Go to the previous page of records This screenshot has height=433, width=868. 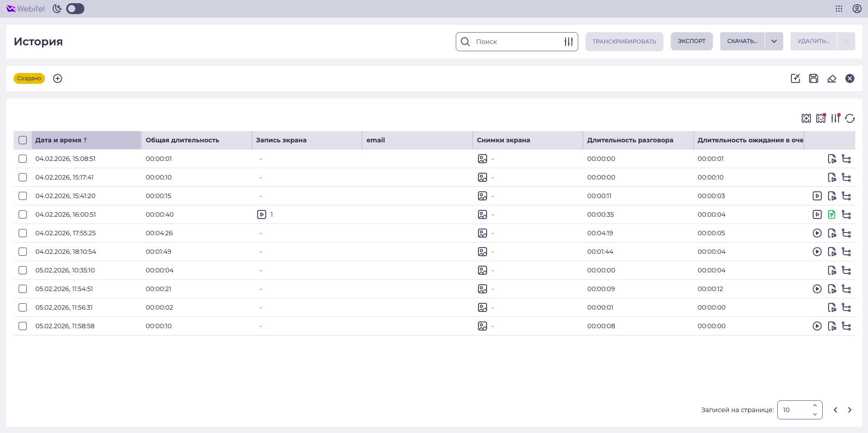(835, 410)
